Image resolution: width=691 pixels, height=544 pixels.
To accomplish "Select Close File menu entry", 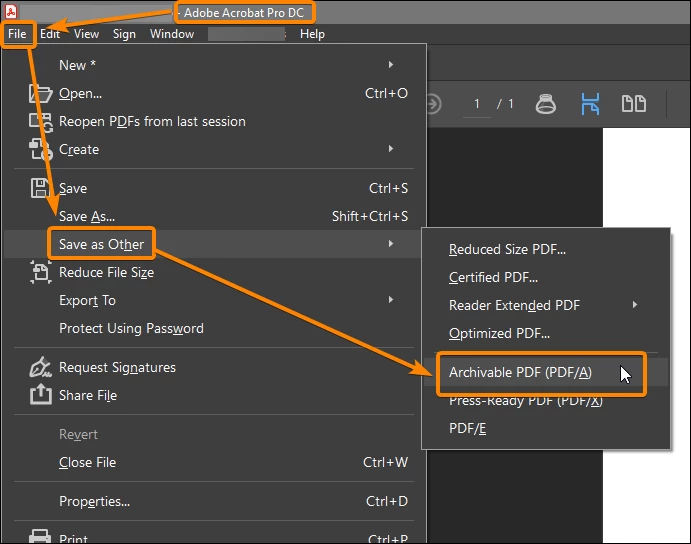I will click(x=214, y=462).
